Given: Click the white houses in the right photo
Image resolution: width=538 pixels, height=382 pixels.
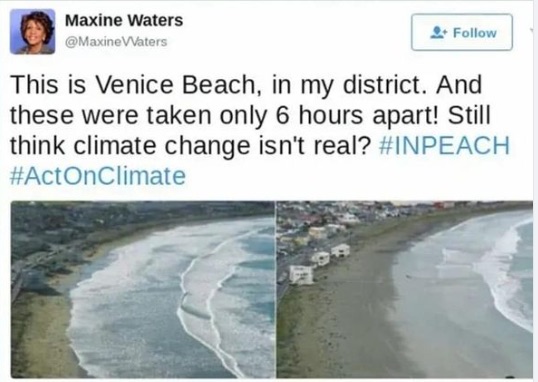Looking at the screenshot, I should click(x=319, y=263).
